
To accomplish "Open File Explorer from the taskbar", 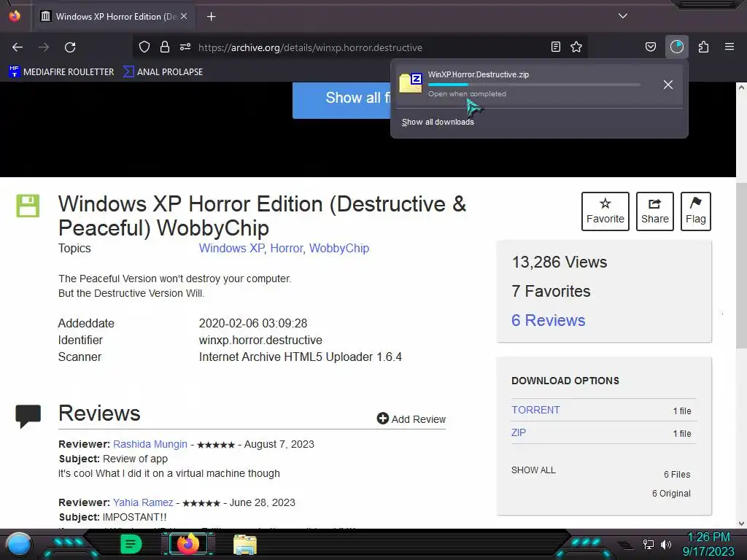I will (x=245, y=544).
